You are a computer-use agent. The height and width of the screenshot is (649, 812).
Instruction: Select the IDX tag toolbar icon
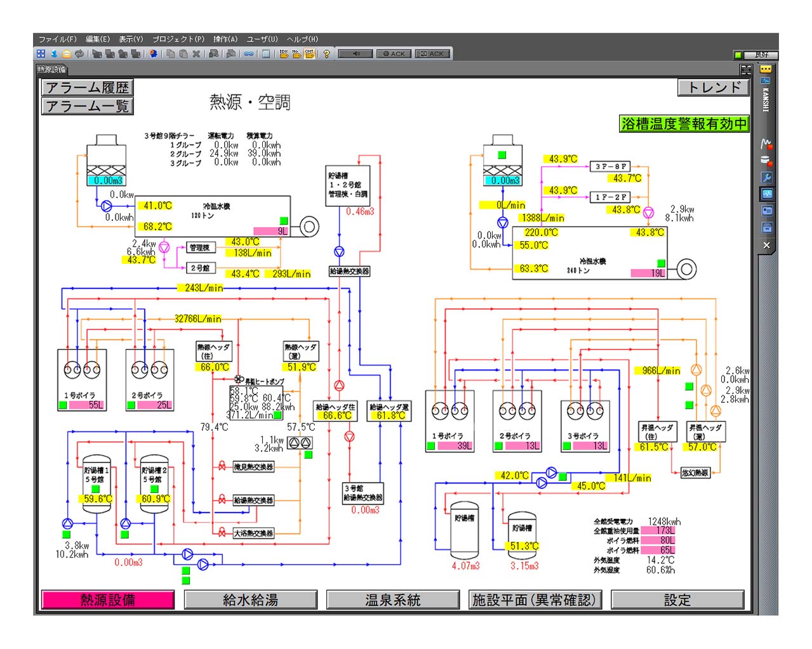[x=284, y=54]
